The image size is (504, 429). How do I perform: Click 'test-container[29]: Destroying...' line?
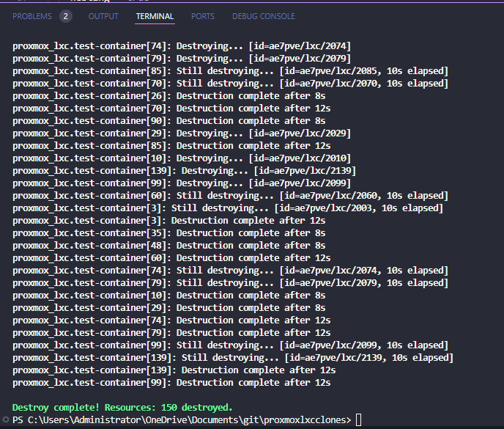tap(182, 133)
